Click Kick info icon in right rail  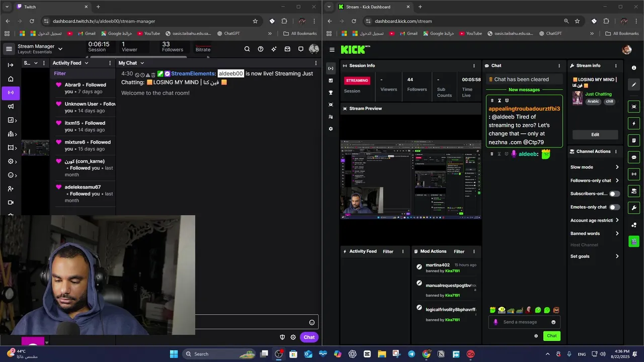click(634, 68)
